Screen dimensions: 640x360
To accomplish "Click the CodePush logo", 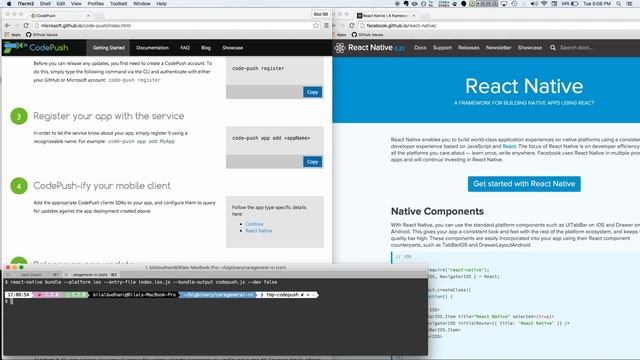I will 36,47.
